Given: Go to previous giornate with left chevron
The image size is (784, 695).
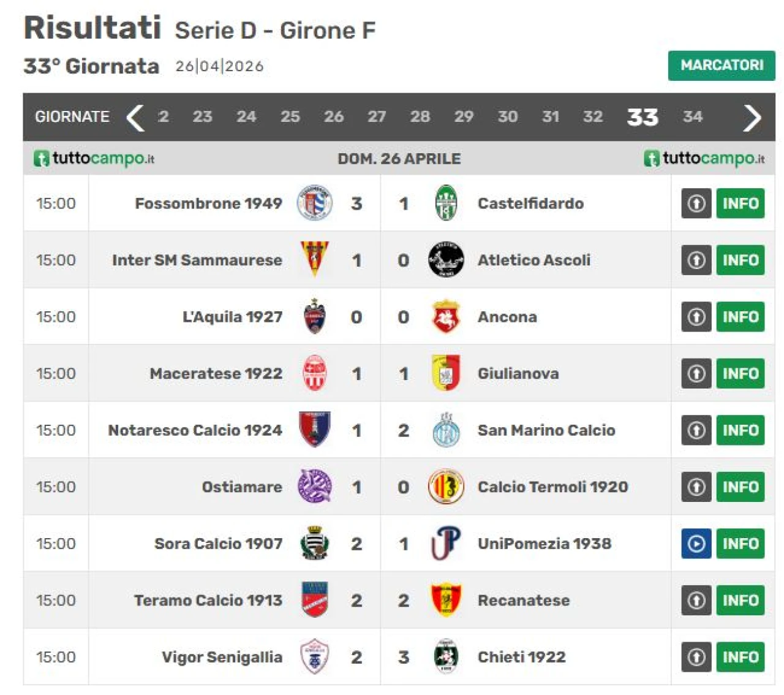Looking at the screenshot, I should pos(135,117).
